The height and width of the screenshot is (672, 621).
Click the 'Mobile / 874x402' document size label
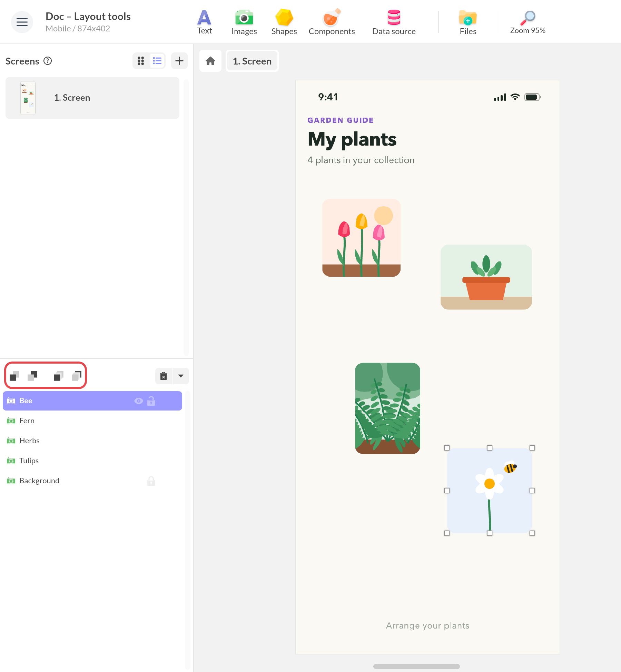pos(78,29)
